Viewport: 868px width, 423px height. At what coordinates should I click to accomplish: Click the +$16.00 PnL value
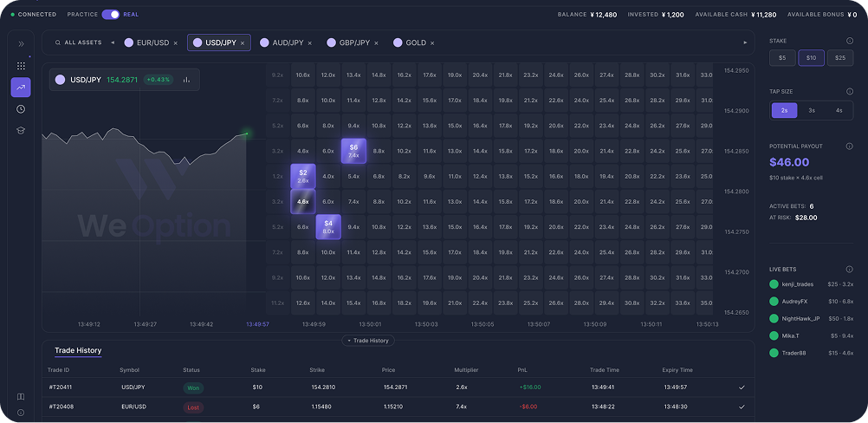[x=530, y=387]
